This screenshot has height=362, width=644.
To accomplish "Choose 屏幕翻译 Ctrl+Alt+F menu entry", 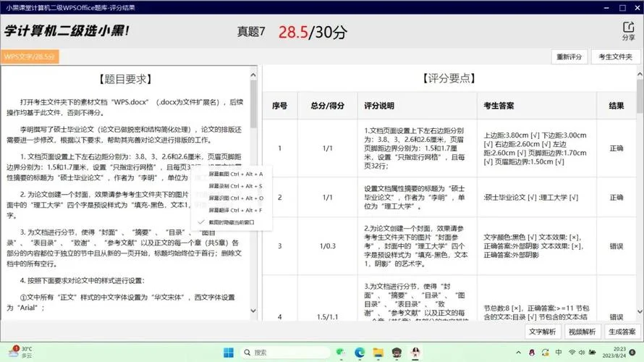I will pos(235,211).
